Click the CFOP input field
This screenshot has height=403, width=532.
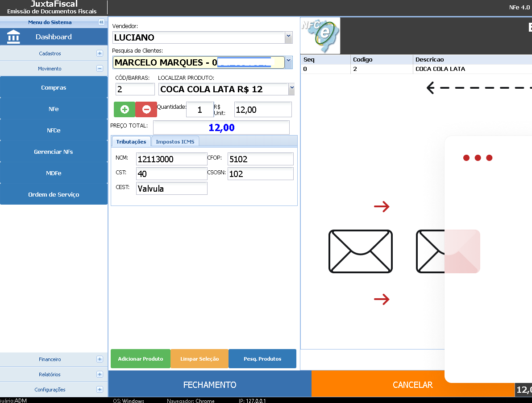[x=260, y=159]
